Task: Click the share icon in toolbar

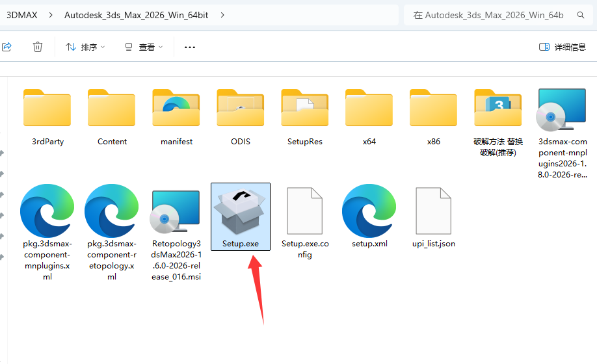Action: pos(7,47)
